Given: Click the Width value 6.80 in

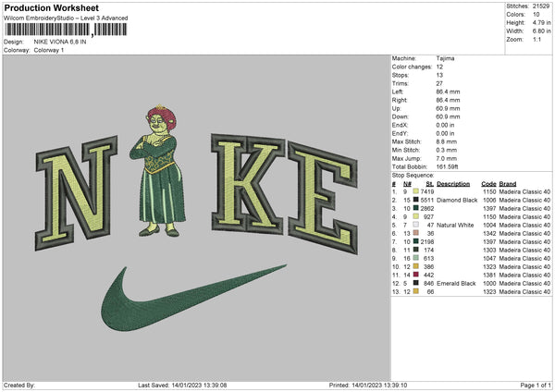Looking at the screenshot, I should click(541, 31).
